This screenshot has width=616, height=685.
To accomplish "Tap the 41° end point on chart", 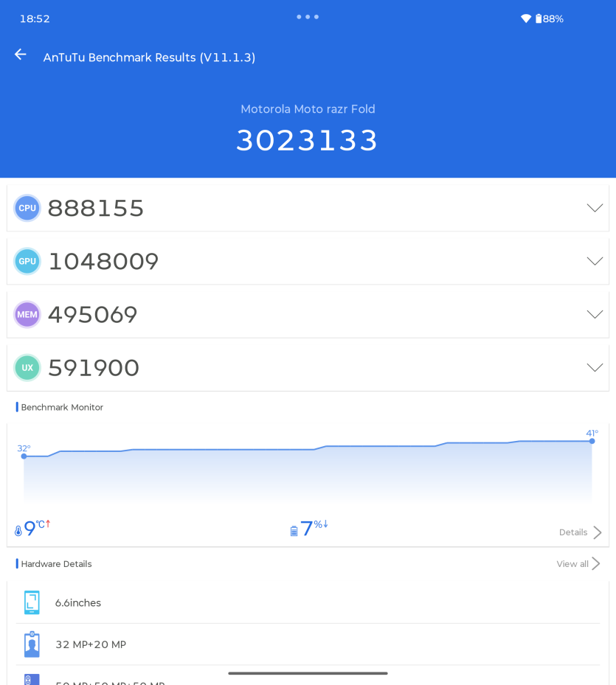I will pos(592,441).
